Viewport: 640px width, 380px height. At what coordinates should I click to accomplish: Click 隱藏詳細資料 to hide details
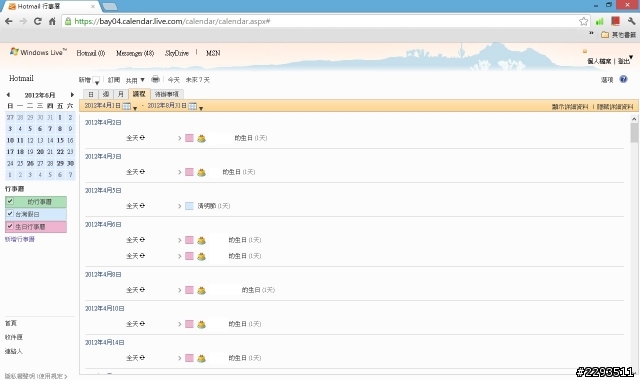pos(615,107)
